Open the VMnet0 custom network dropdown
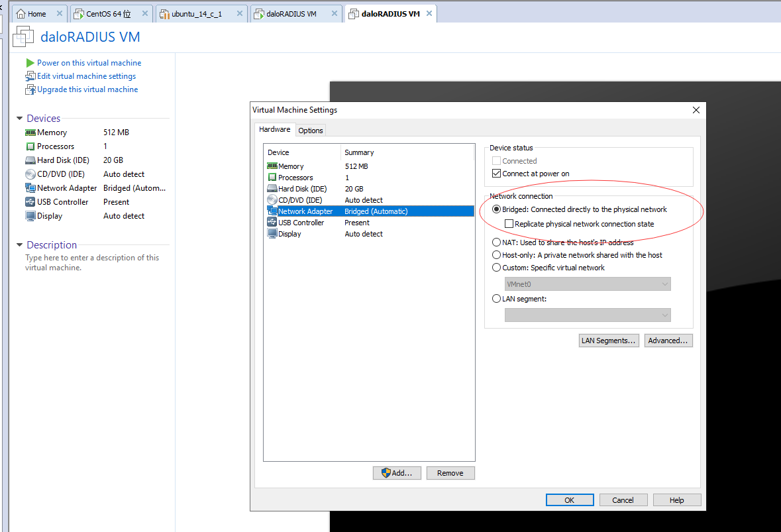The width and height of the screenshot is (781, 532). [587, 284]
